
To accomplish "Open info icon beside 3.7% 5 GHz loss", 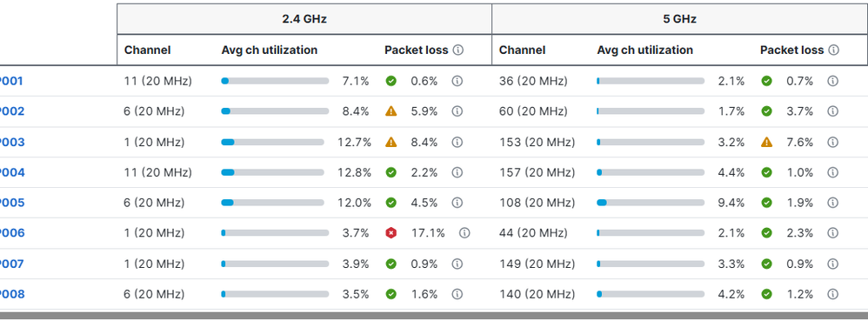I will pos(832,111).
